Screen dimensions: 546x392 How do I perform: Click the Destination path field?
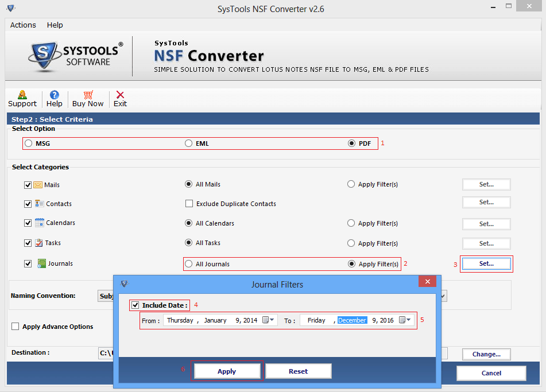coord(106,353)
